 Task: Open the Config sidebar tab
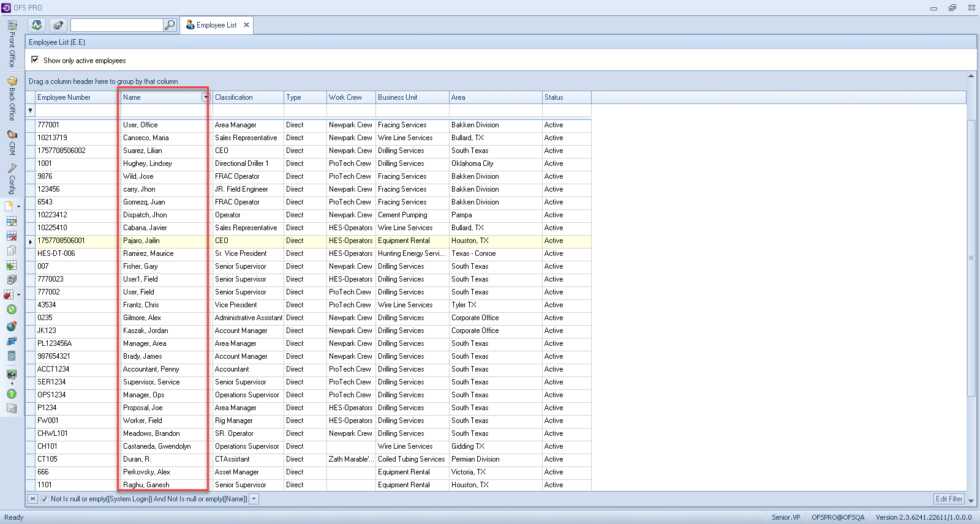pyautogui.click(x=12, y=179)
